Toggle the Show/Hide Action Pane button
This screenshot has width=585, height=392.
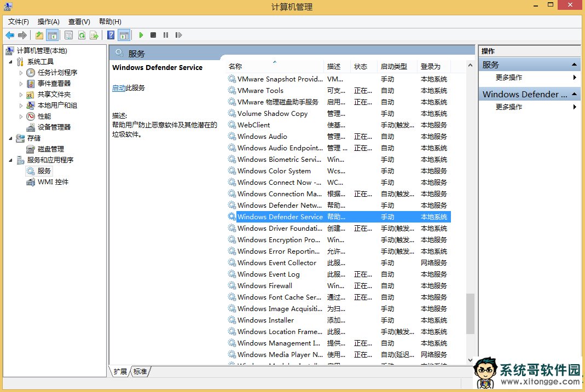[124, 35]
